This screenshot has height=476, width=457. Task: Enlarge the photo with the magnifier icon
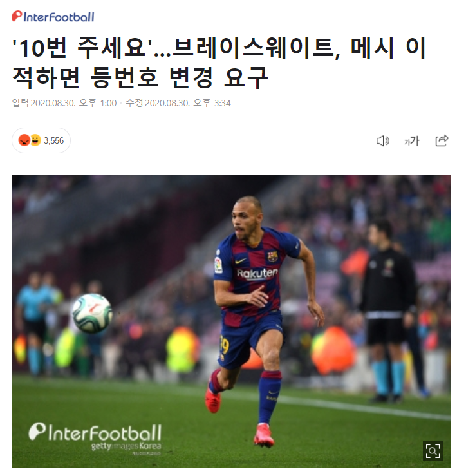click(x=433, y=451)
